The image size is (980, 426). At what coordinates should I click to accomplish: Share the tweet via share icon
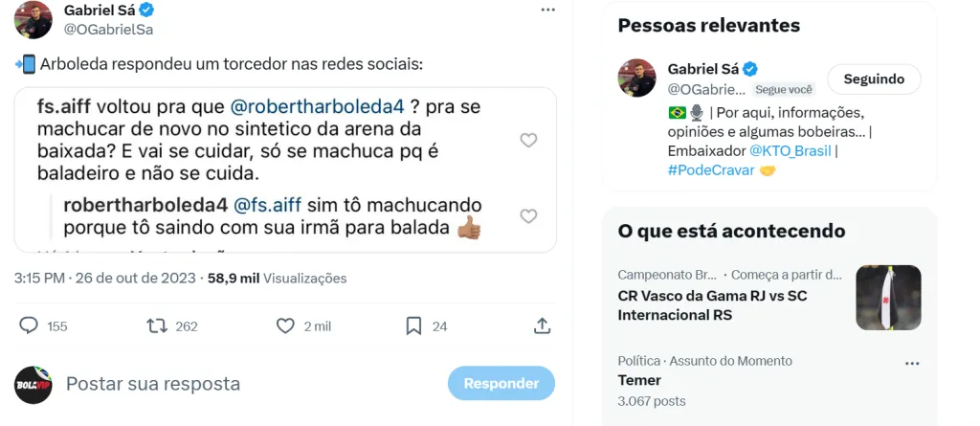(x=542, y=325)
